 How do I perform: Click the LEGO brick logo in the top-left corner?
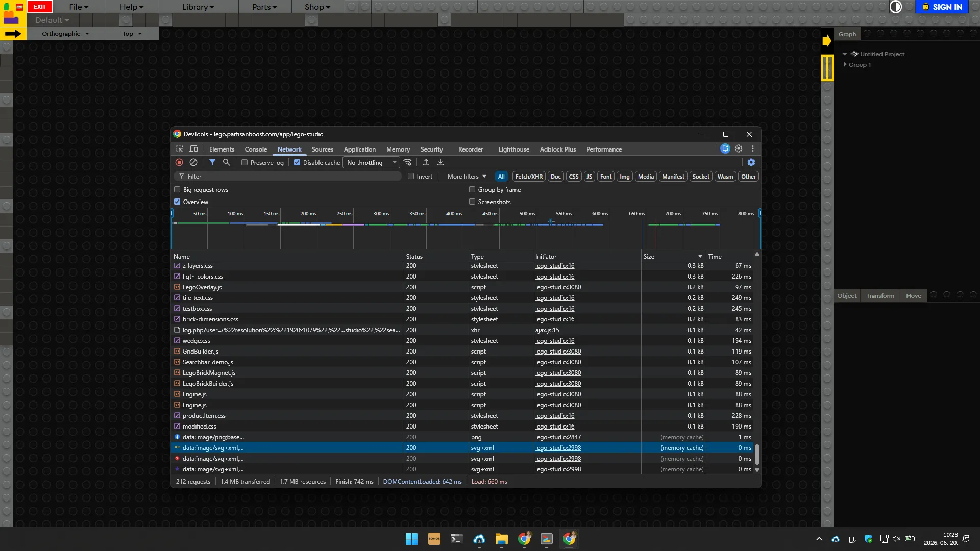coord(13,13)
